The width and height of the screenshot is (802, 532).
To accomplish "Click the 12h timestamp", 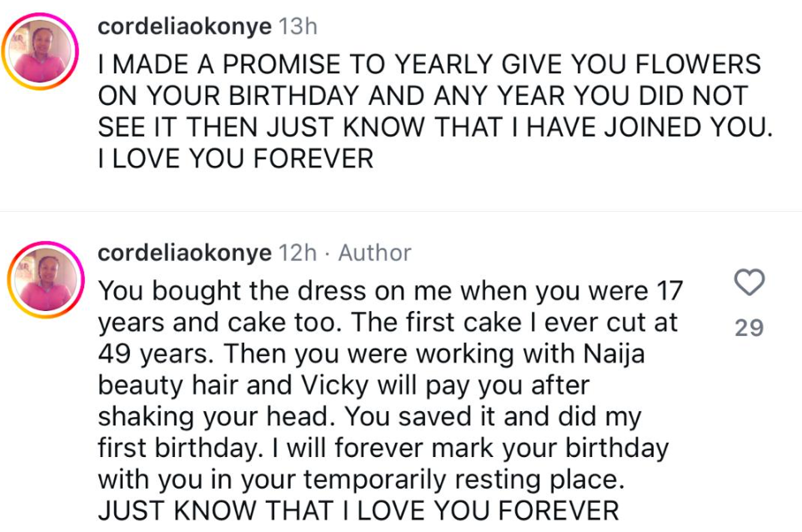I will click(298, 253).
